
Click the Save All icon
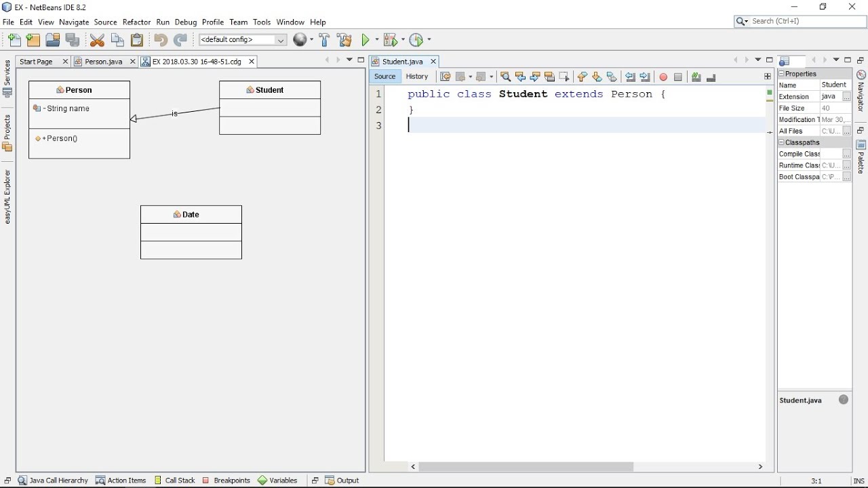[73, 40]
